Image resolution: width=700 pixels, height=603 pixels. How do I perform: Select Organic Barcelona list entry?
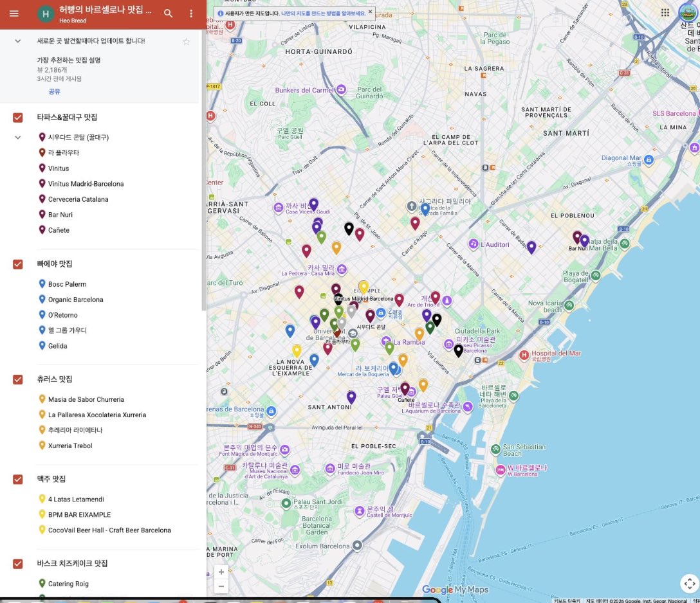click(75, 300)
